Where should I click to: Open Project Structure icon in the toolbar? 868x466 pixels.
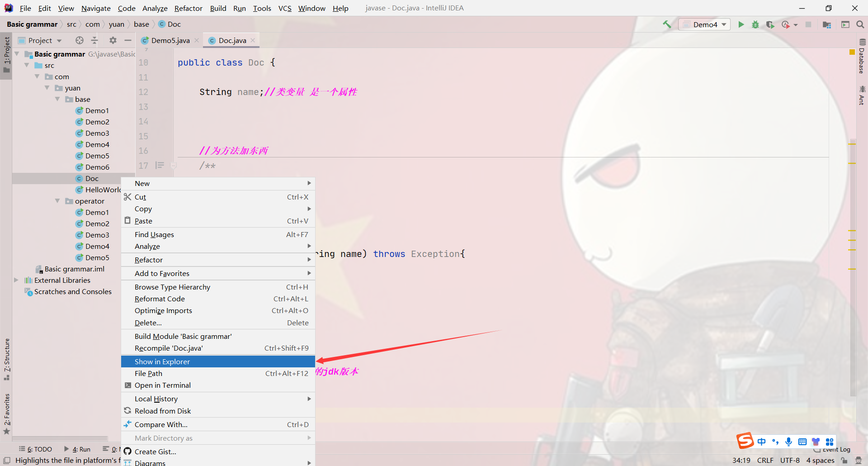(827, 24)
